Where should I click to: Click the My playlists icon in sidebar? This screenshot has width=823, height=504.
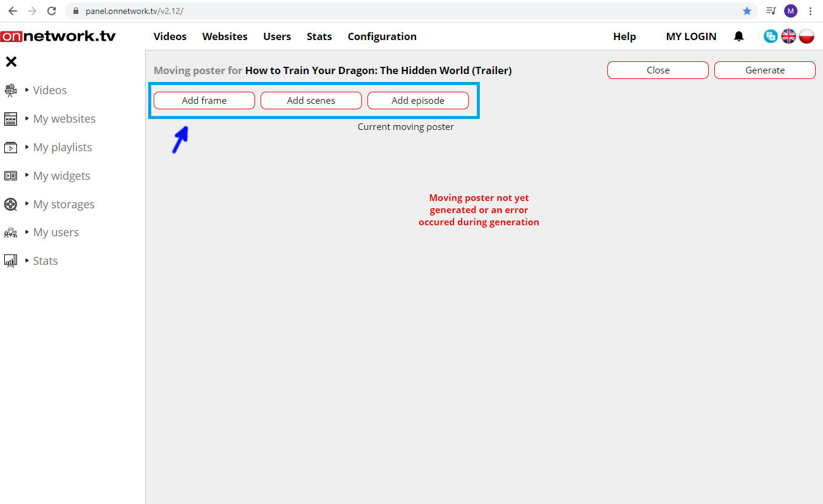pos(10,148)
